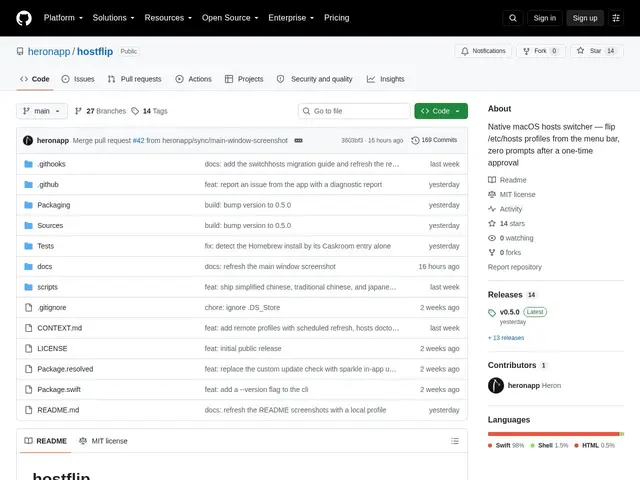Viewport: 640px width, 480px height.
Task: Click the book icon beside Readme link
Action: point(492,180)
